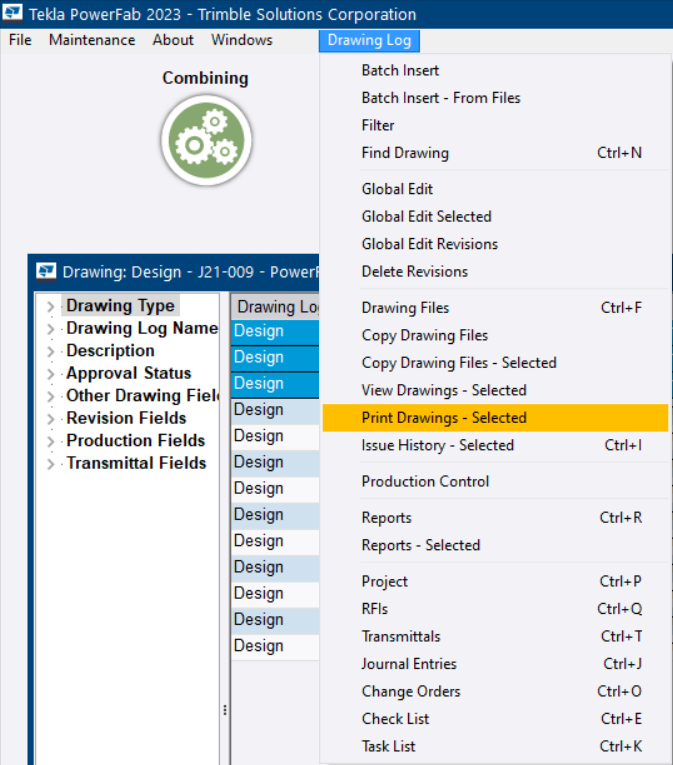Select the Find Drawing menu entry
This screenshot has height=765, width=673.
pyautogui.click(x=404, y=153)
